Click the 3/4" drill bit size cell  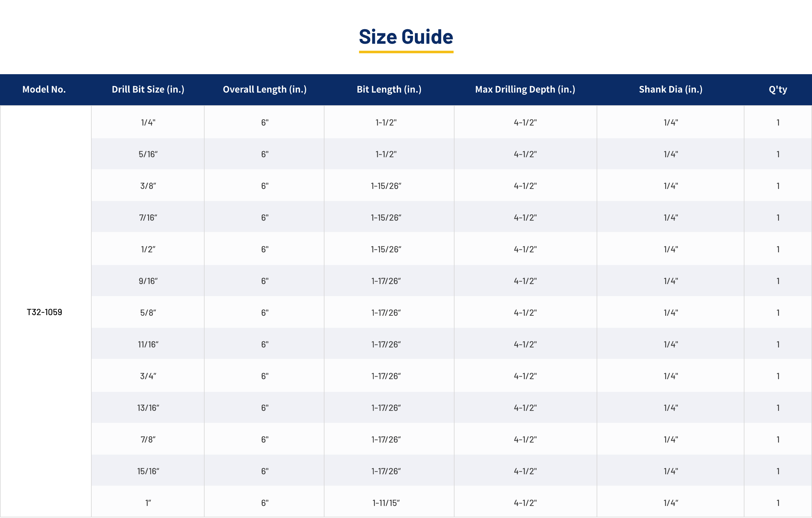click(148, 376)
